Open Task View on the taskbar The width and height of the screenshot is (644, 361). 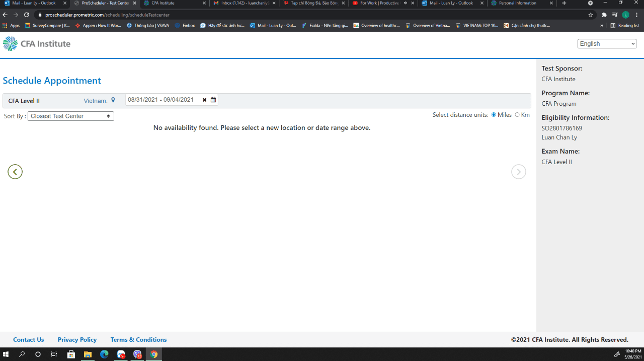pyautogui.click(x=54, y=354)
